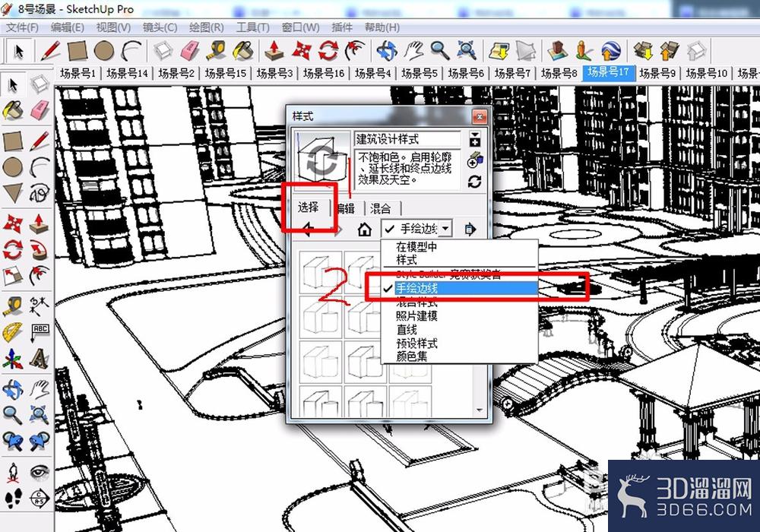Open scene tab 场景号10
This screenshot has height=532, width=760.
click(706, 73)
